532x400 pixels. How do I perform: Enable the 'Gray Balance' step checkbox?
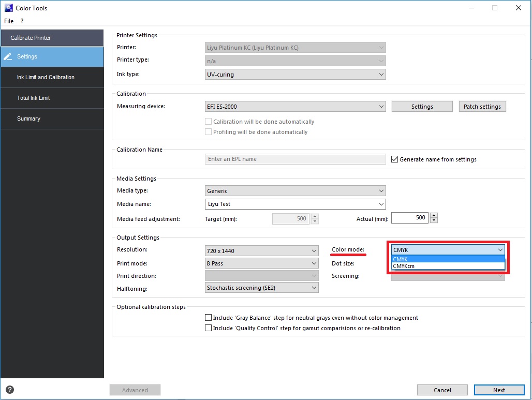coord(209,318)
